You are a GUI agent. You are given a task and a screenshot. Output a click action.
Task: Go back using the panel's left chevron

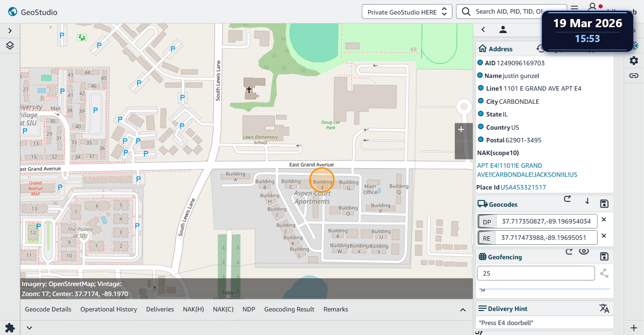point(483,29)
